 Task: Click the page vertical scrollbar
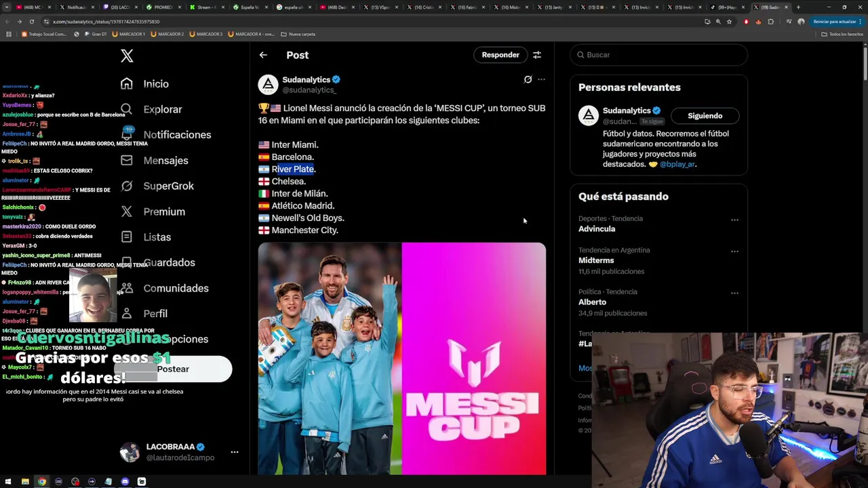click(x=864, y=64)
